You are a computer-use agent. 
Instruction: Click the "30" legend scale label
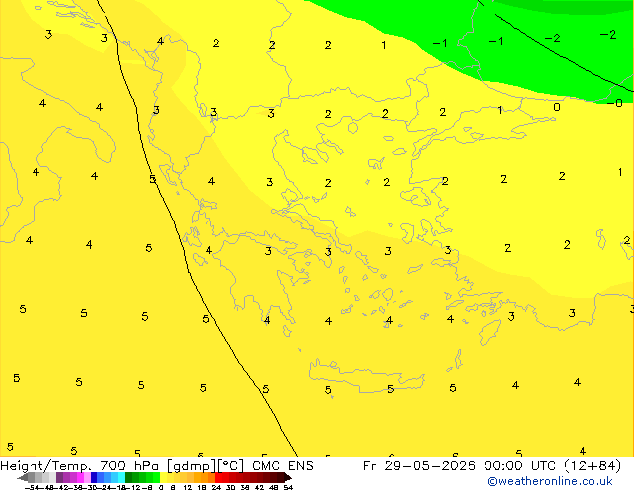230,488
